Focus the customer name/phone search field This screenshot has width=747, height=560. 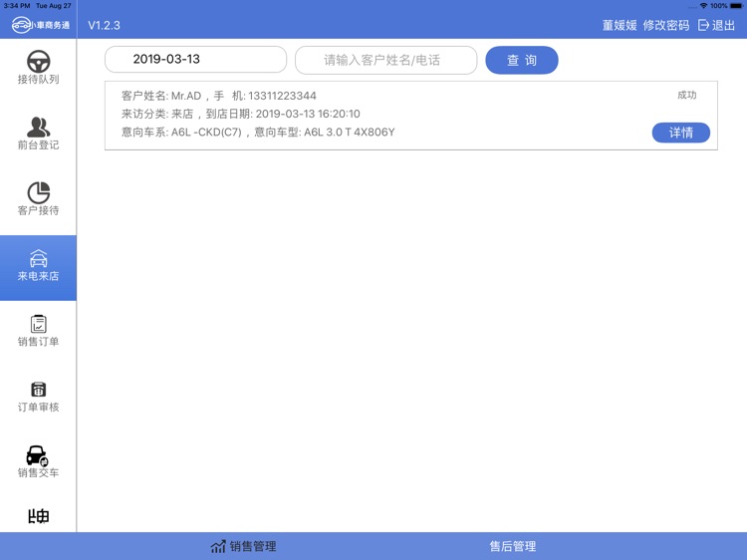click(385, 60)
